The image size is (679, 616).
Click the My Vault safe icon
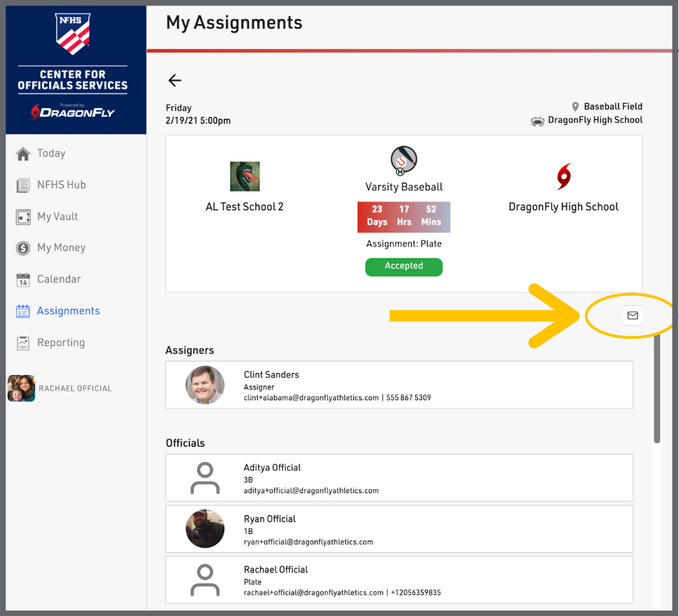point(23,217)
